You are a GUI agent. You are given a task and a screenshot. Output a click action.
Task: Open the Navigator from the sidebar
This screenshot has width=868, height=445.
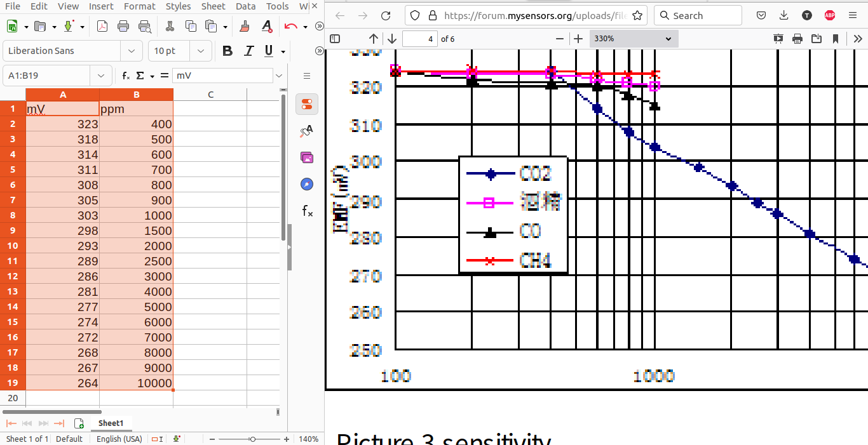coord(307,184)
